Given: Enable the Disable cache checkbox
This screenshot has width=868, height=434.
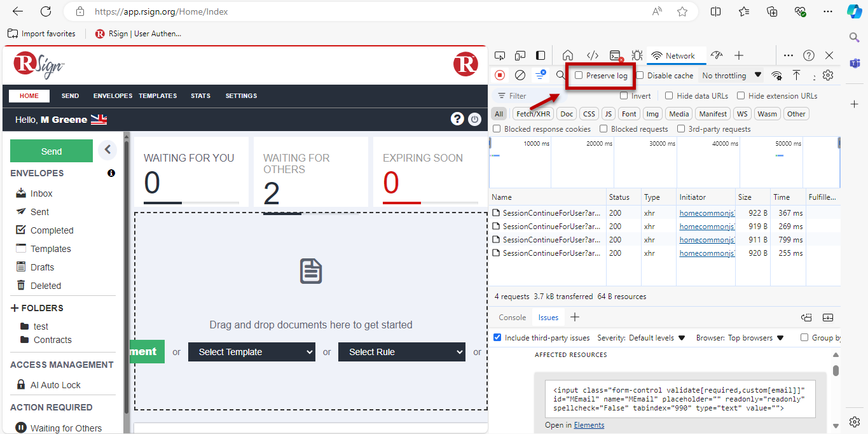Looking at the screenshot, I should coord(640,75).
